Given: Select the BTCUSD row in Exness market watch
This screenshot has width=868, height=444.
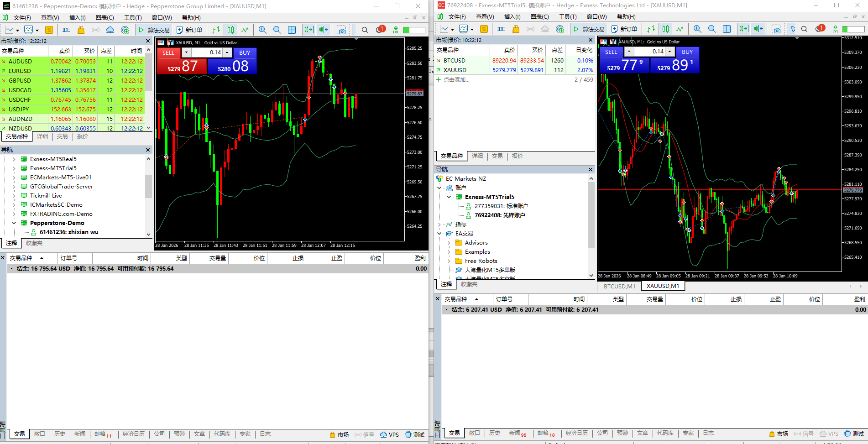Looking at the screenshot, I should 515,61.
